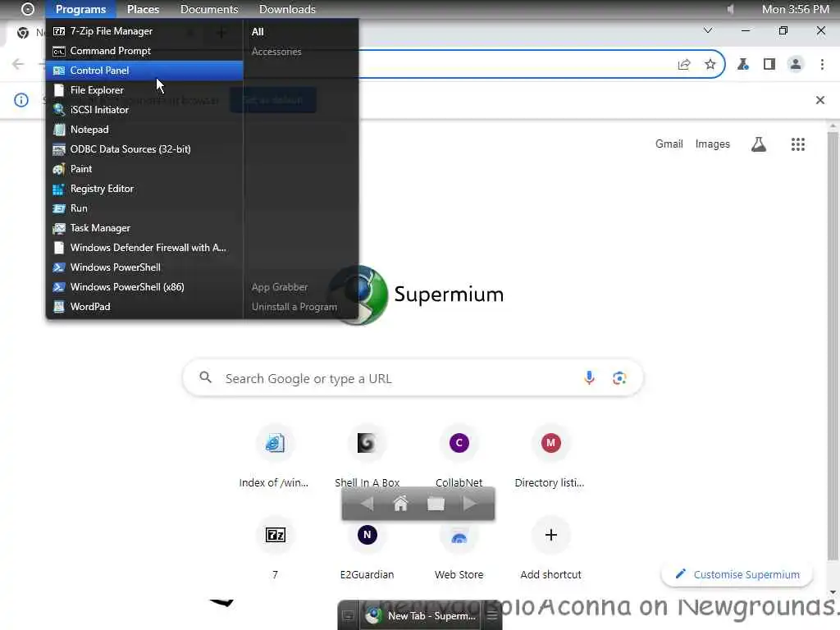Select the All category
This screenshot has height=630, width=840.
click(258, 32)
